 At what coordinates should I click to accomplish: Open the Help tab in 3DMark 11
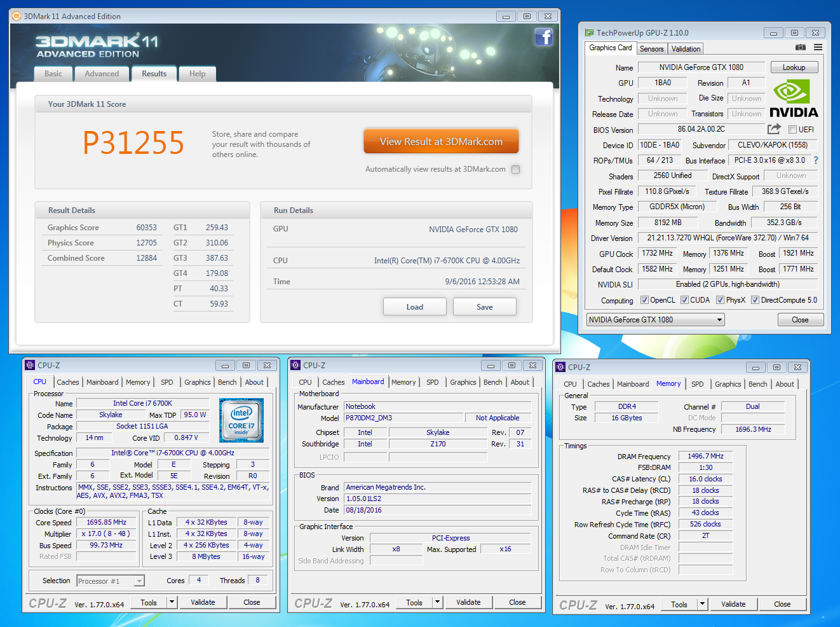coord(198,74)
